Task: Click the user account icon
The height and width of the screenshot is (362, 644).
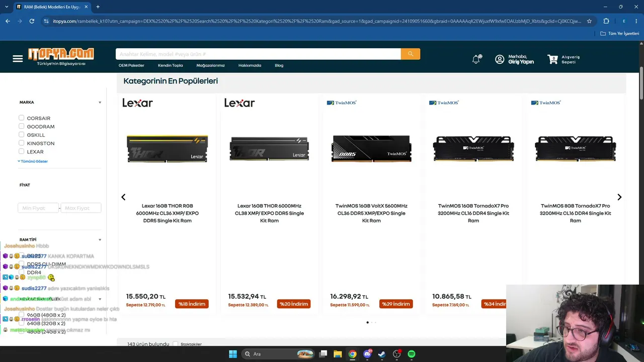Action: pos(500,59)
